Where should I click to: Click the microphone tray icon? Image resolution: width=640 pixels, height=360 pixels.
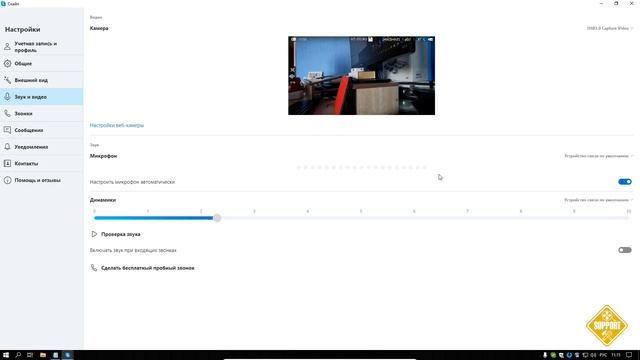[x=545, y=355]
